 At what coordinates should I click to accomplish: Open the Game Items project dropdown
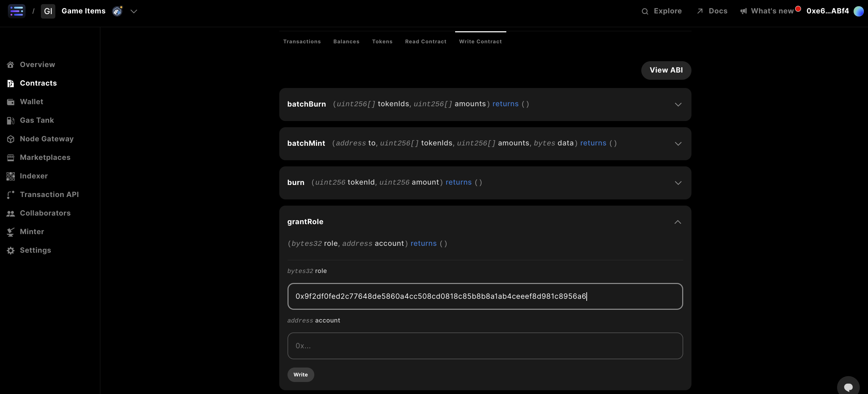[x=134, y=11]
